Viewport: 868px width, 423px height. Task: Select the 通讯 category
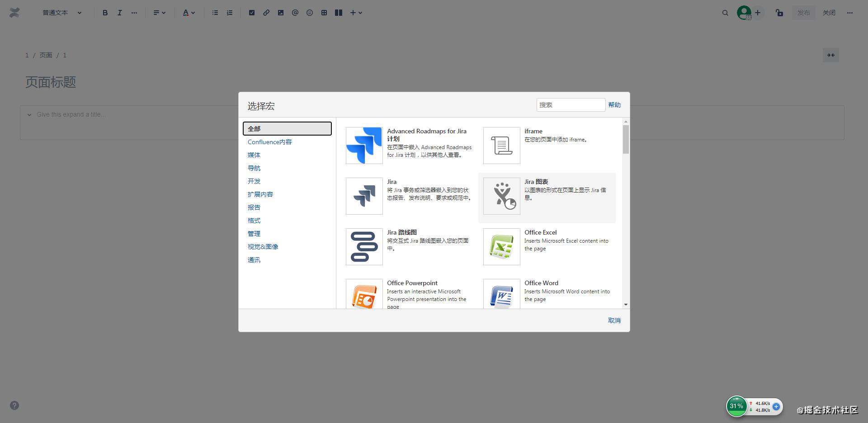coord(254,260)
